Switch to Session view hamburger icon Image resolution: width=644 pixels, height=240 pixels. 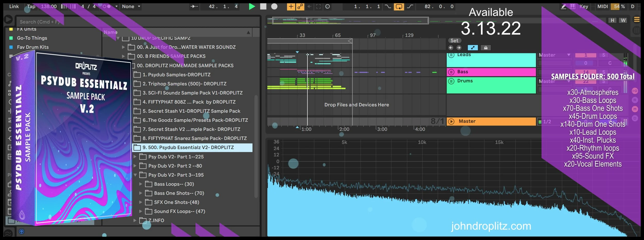tap(637, 20)
